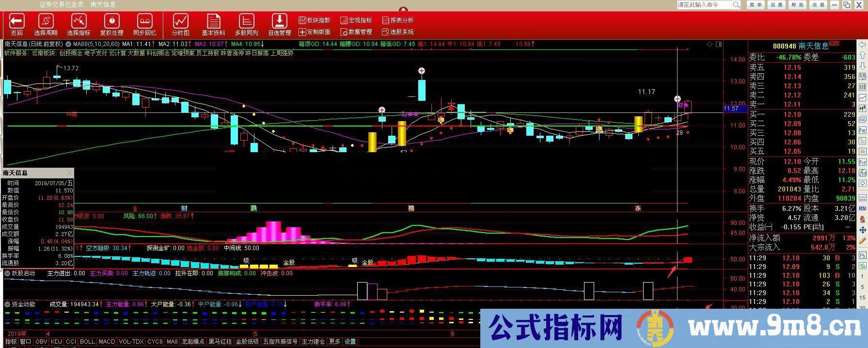
Task: Switch to KDJ indicator tab
Action: tap(57, 342)
